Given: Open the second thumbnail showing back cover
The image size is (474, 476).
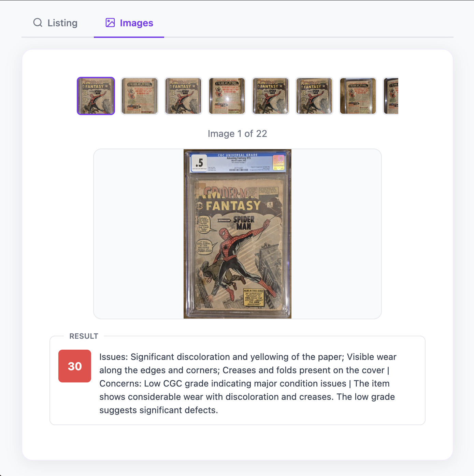Looking at the screenshot, I should [x=140, y=96].
